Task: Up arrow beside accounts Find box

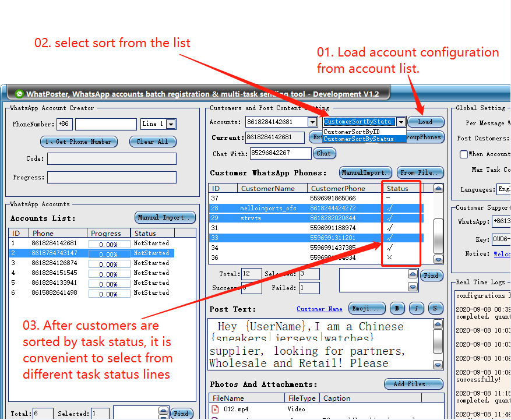Action: 164,410
